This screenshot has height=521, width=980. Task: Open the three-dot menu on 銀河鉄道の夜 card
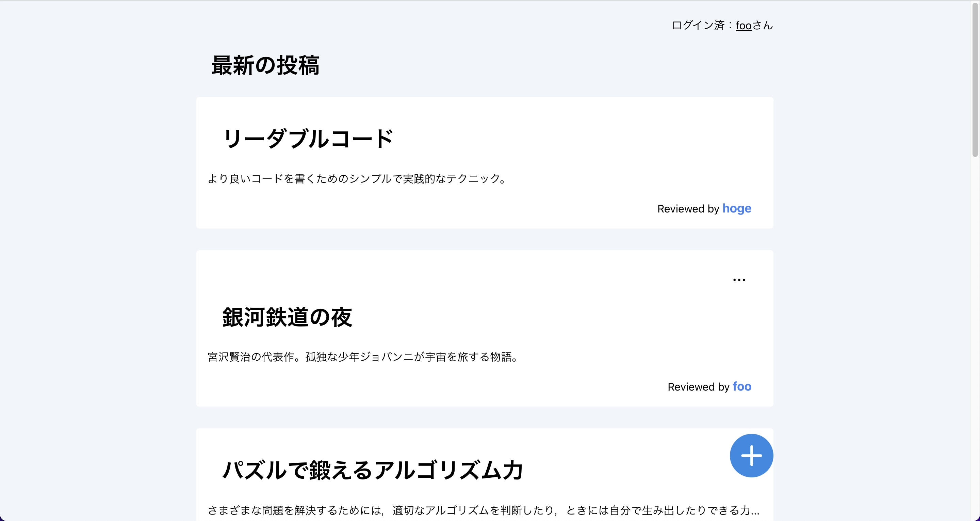tap(739, 280)
